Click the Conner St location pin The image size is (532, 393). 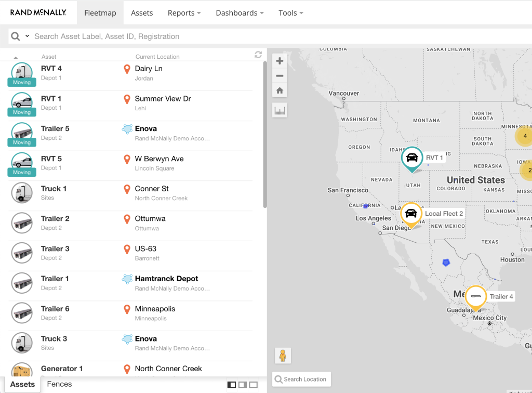[x=127, y=189]
